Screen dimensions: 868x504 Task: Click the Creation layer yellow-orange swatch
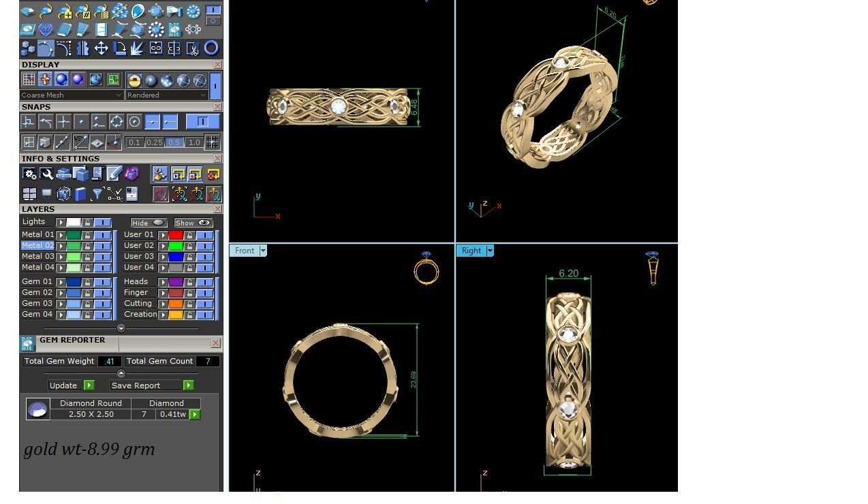pos(176,315)
